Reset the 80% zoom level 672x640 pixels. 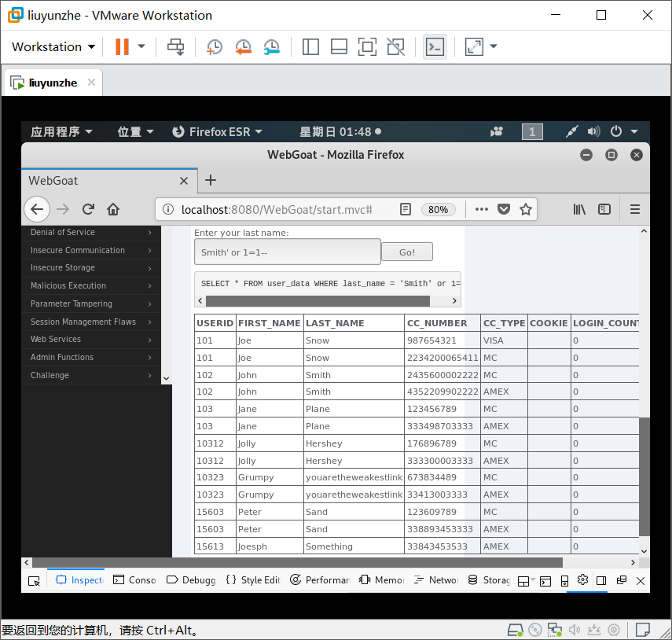tap(438, 209)
